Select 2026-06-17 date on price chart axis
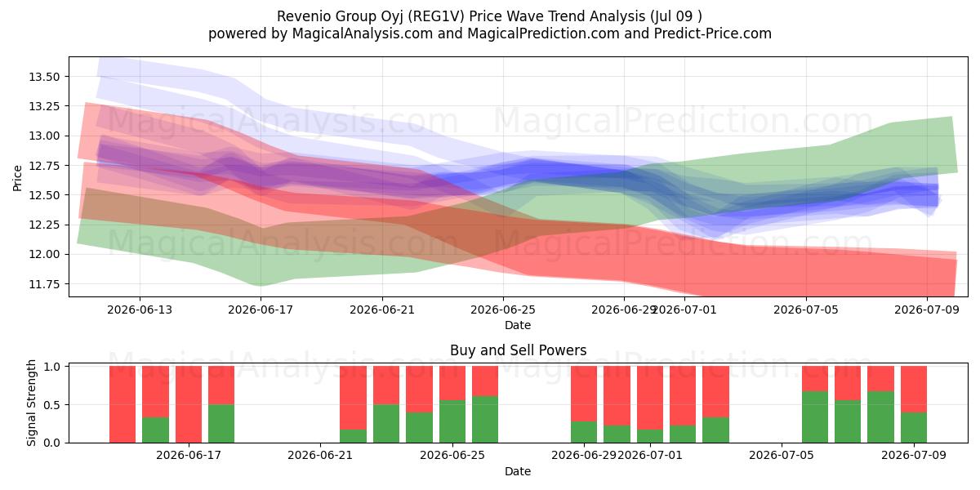 [x=261, y=310]
